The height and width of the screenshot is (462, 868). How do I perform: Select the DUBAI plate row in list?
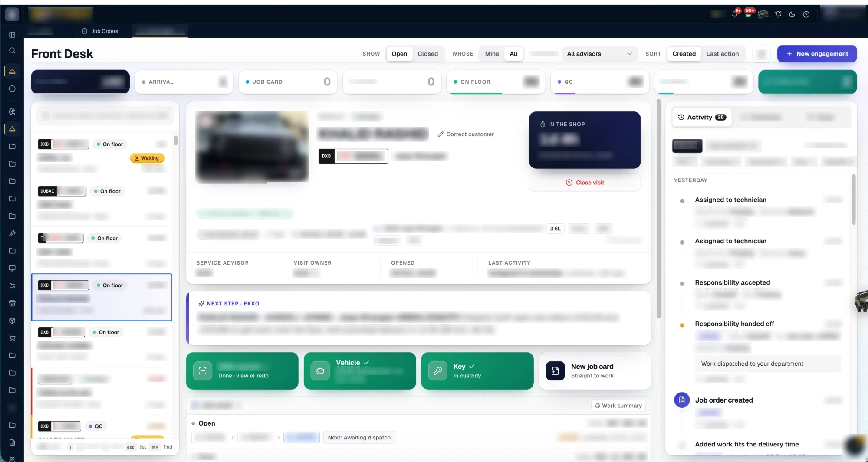click(x=102, y=203)
